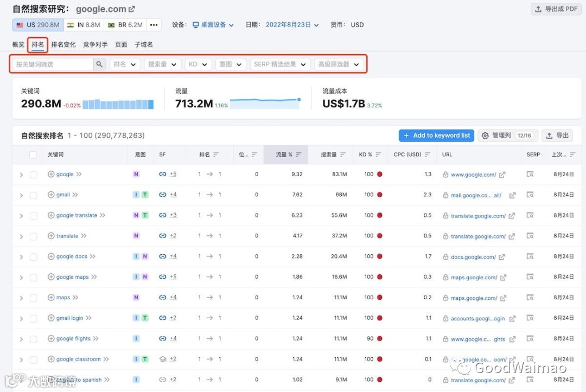Open more databases ellipsis button

tap(154, 24)
